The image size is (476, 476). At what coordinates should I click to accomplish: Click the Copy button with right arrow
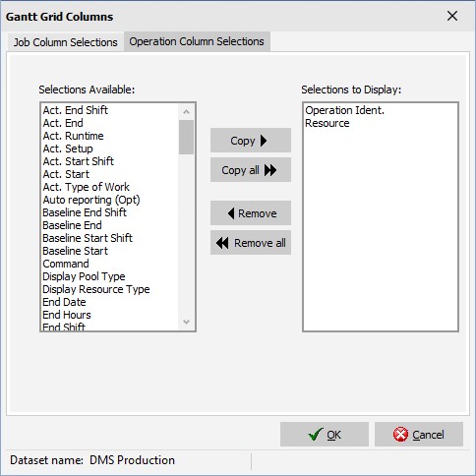coord(251,141)
